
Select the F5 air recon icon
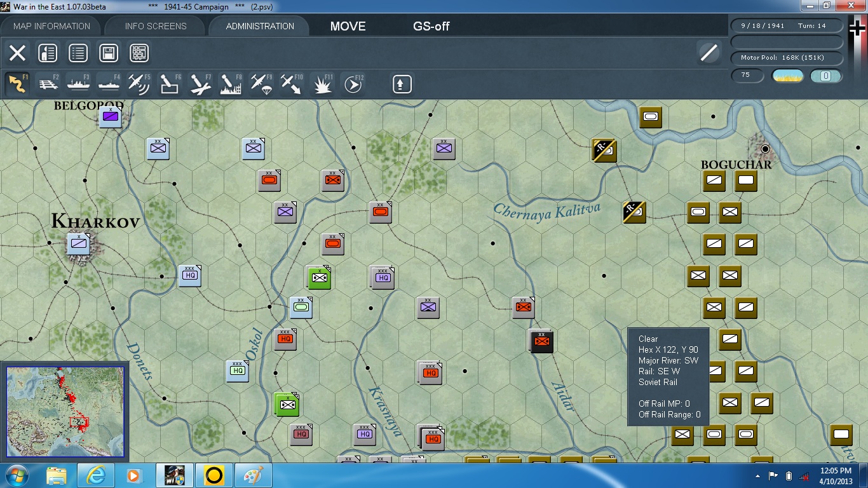[x=139, y=84]
